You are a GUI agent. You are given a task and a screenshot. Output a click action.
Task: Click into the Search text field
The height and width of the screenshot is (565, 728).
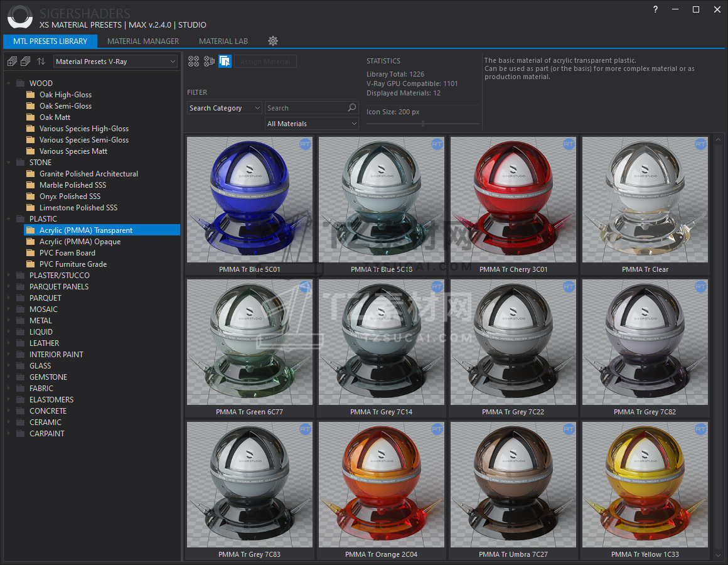pyautogui.click(x=306, y=108)
